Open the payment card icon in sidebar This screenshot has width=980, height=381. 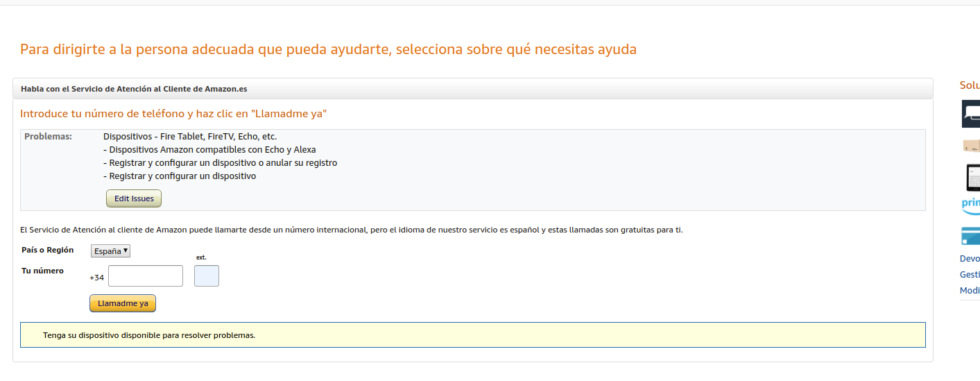click(x=971, y=236)
